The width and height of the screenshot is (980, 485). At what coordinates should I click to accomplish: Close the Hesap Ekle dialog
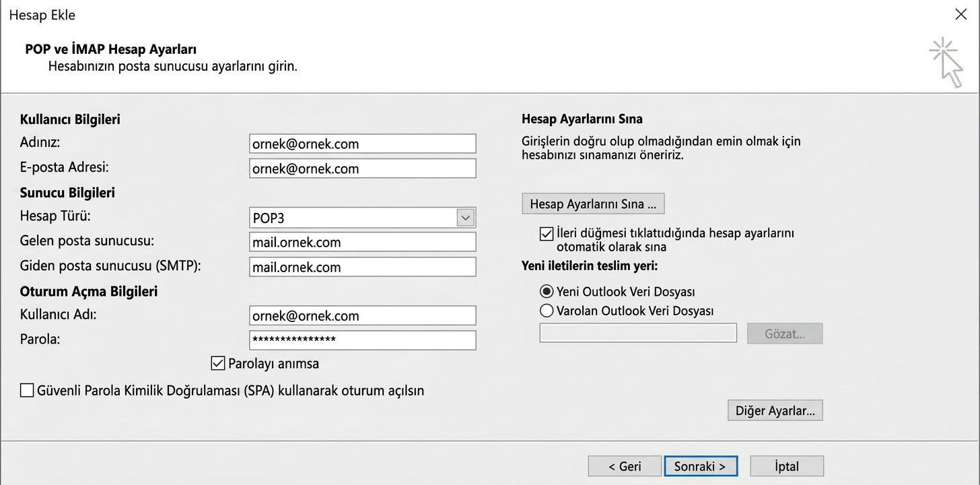961,14
